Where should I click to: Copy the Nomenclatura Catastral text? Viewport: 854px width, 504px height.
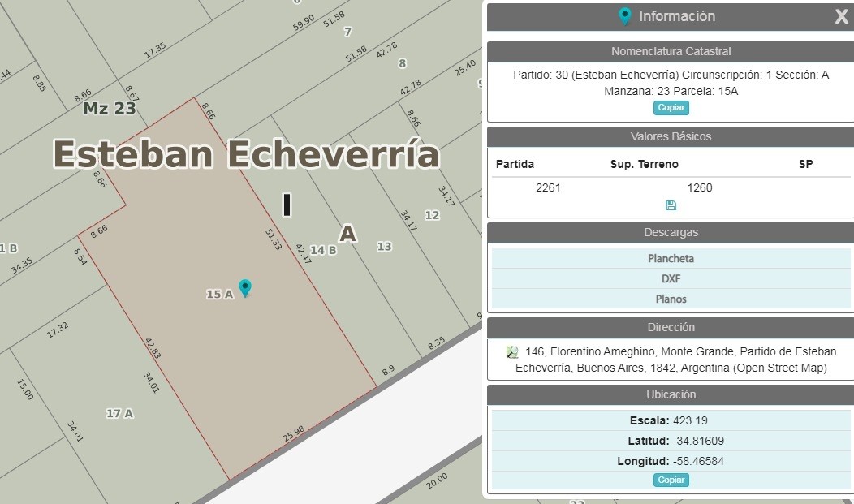(671, 108)
